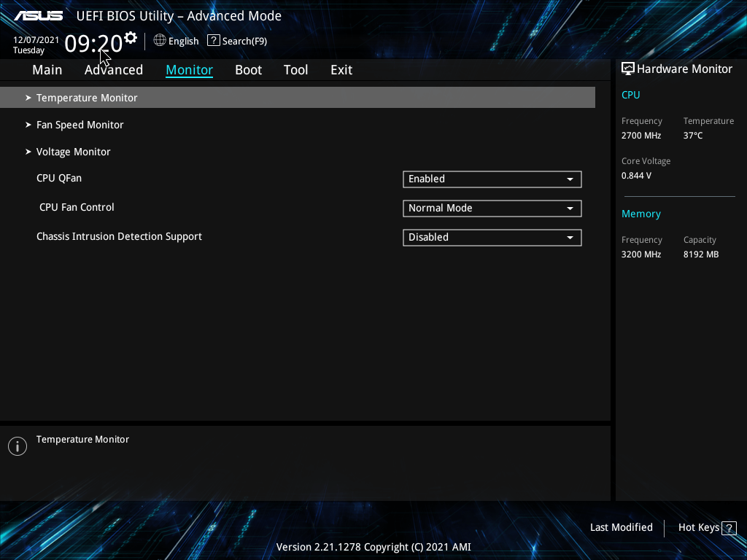Click the Memory section heading

640,214
